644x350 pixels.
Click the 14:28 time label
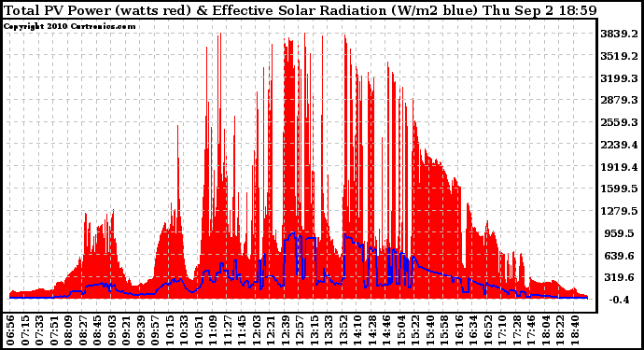(372, 330)
